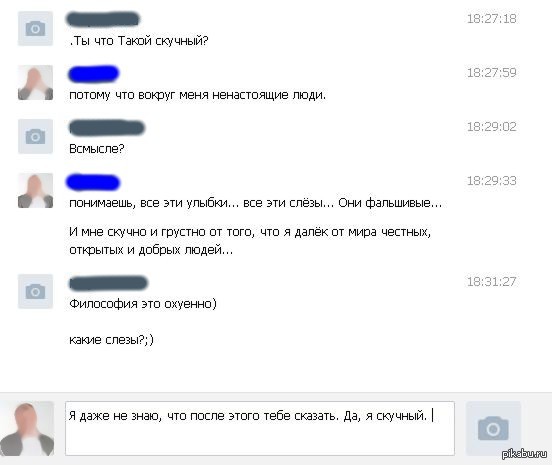Click the large camera icon right of input
This screenshot has width=552, height=465.
coord(493,428)
